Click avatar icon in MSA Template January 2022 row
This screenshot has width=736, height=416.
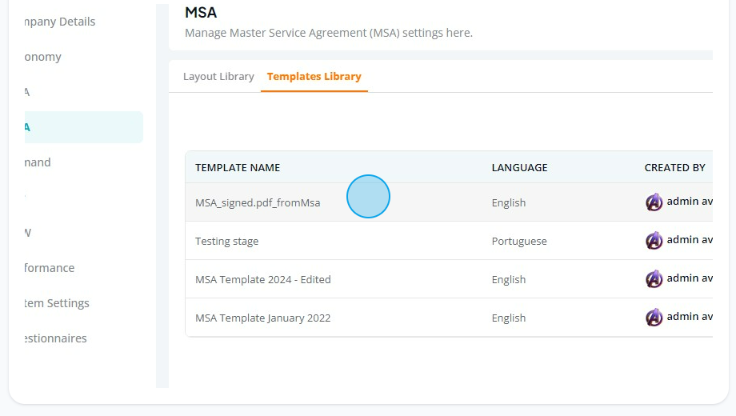tap(654, 318)
